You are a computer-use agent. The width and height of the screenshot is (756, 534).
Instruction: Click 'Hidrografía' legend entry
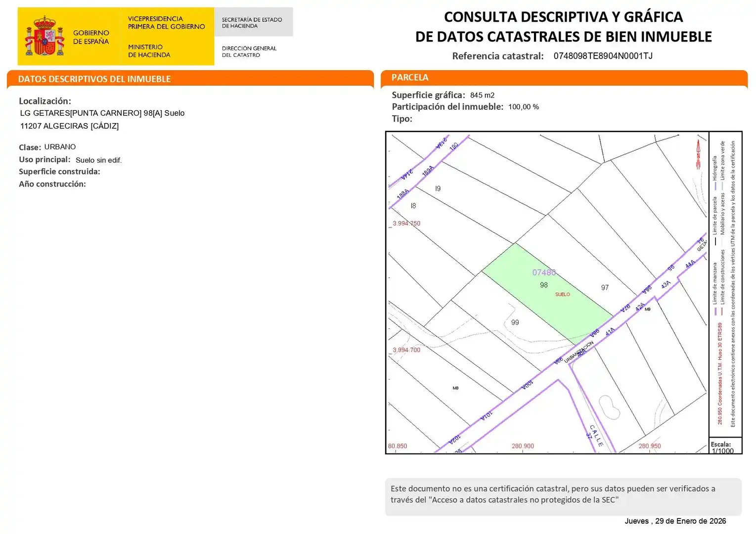(x=715, y=173)
